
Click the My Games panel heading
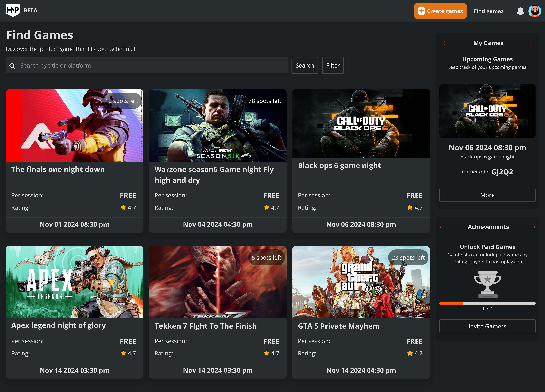point(488,43)
